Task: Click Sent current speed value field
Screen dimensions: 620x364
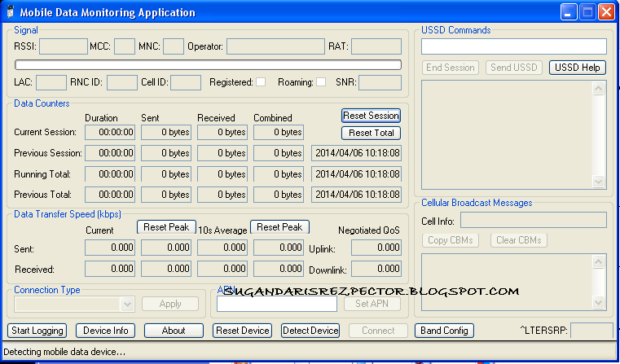Action: pos(110,248)
